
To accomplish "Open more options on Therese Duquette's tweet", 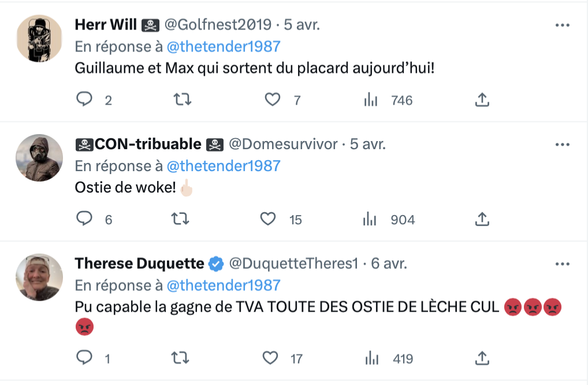I will (x=563, y=264).
